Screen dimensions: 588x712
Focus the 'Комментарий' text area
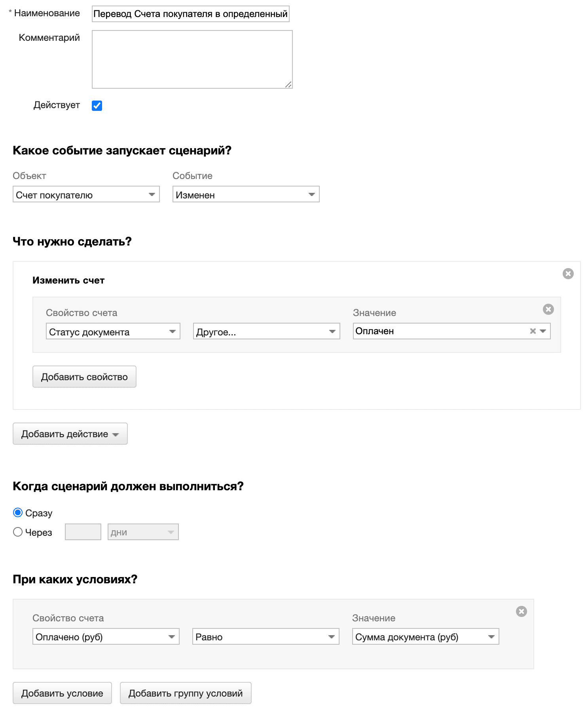click(x=192, y=59)
